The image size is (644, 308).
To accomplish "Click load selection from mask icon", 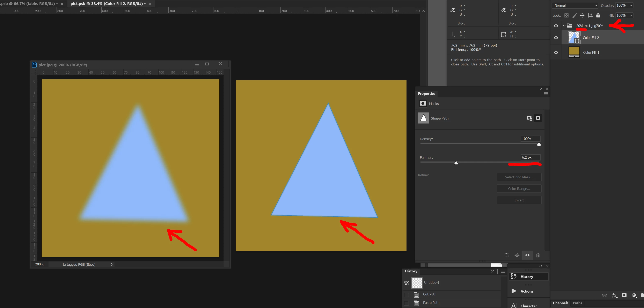I will [x=506, y=255].
